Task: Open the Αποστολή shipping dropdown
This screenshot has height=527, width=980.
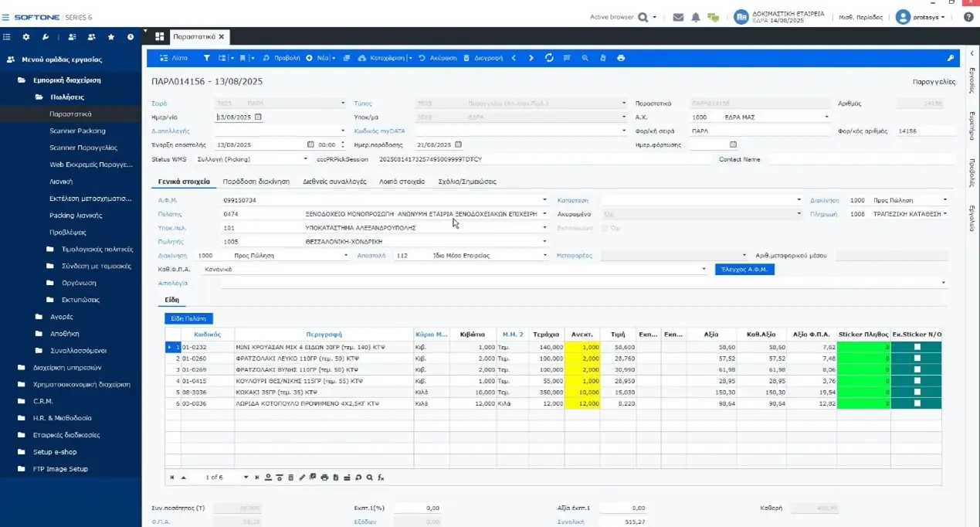Action: 544,255
